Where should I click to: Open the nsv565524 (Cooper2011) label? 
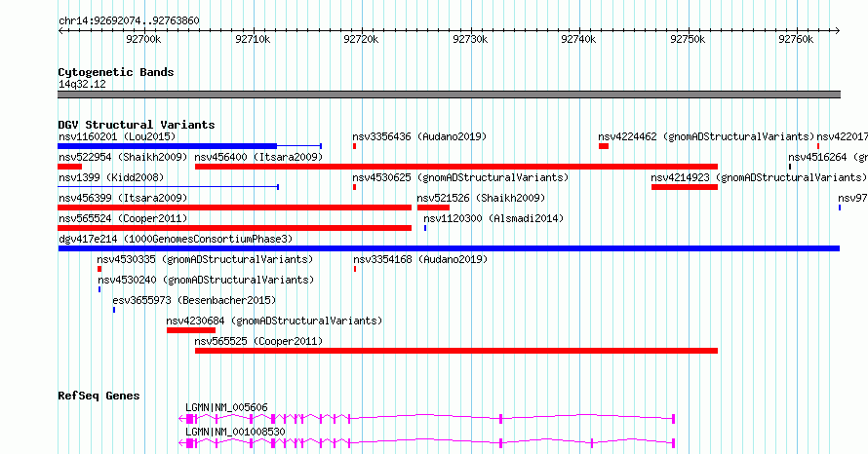click(x=123, y=218)
